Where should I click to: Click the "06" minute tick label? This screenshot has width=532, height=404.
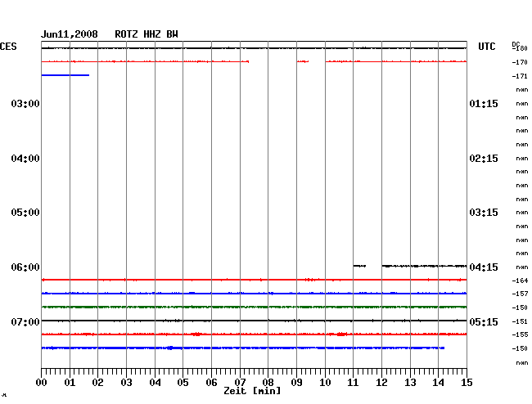[211, 382]
